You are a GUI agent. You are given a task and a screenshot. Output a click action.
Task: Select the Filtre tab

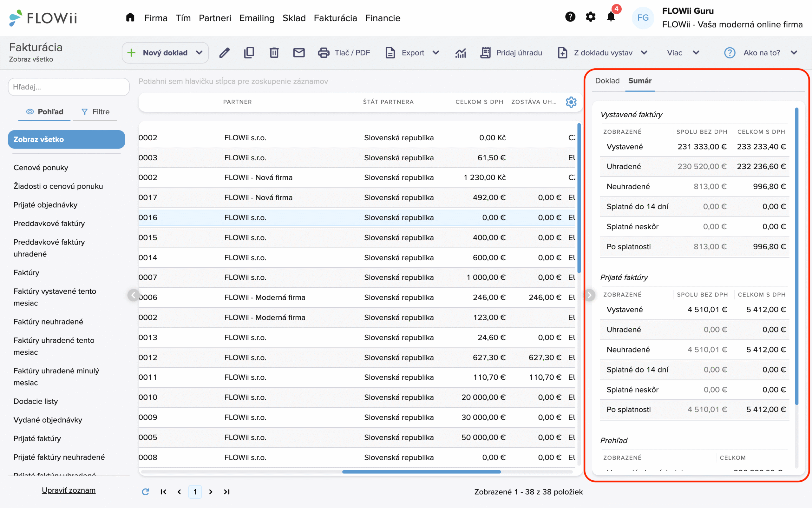tap(95, 111)
